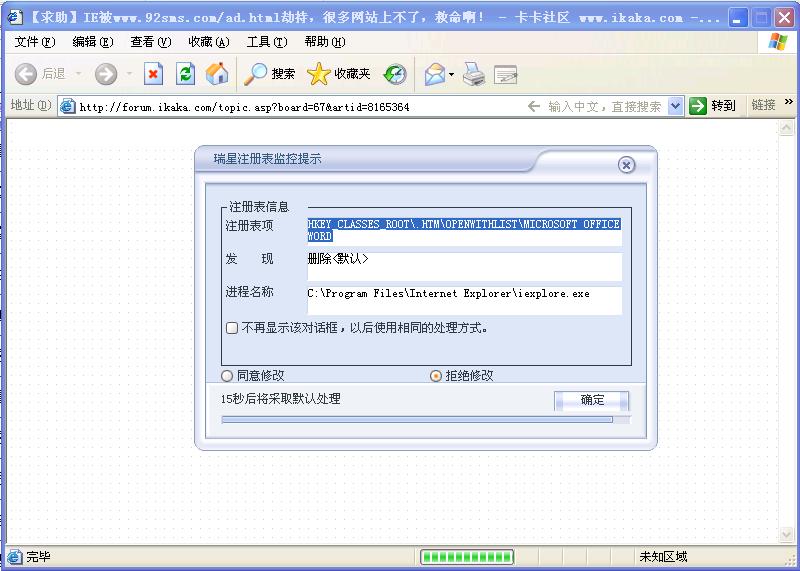Expand the links bar chevron
The image size is (800, 571).
(789, 102)
